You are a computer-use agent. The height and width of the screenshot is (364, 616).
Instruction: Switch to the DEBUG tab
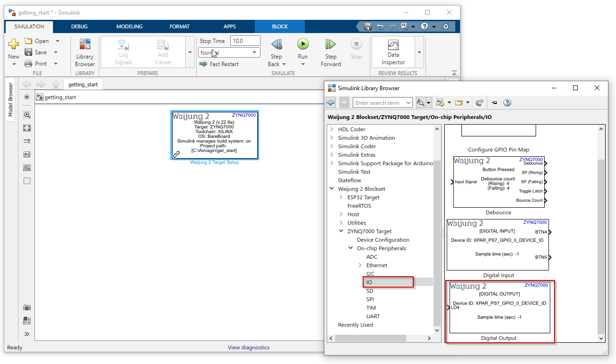tap(79, 26)
